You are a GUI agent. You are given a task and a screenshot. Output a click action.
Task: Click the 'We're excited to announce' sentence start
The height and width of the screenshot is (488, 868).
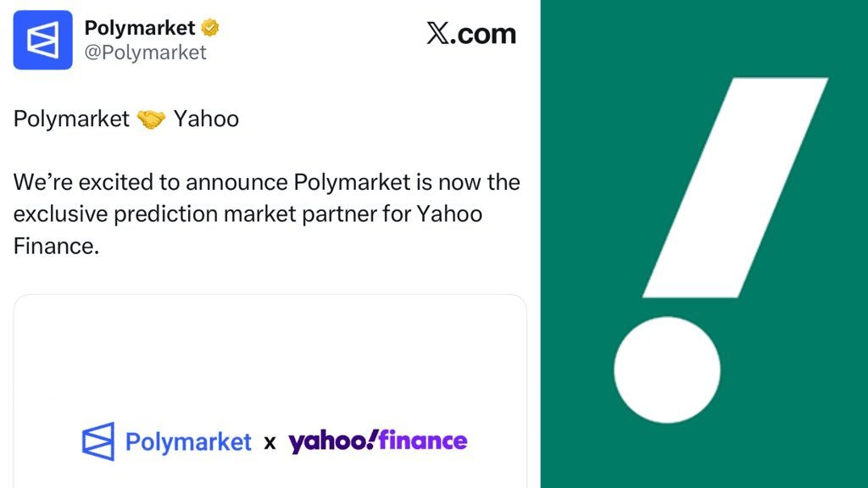(152, 182)
